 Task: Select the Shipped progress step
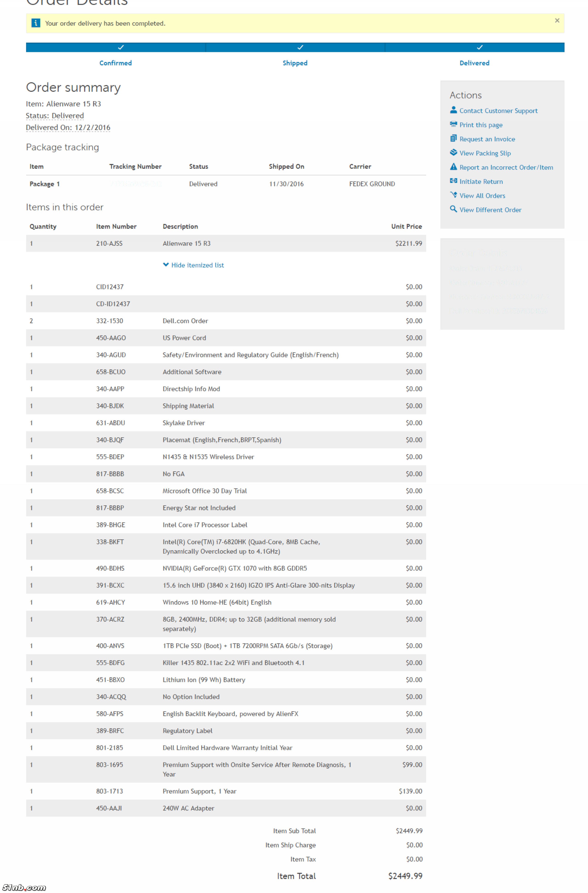295,63
